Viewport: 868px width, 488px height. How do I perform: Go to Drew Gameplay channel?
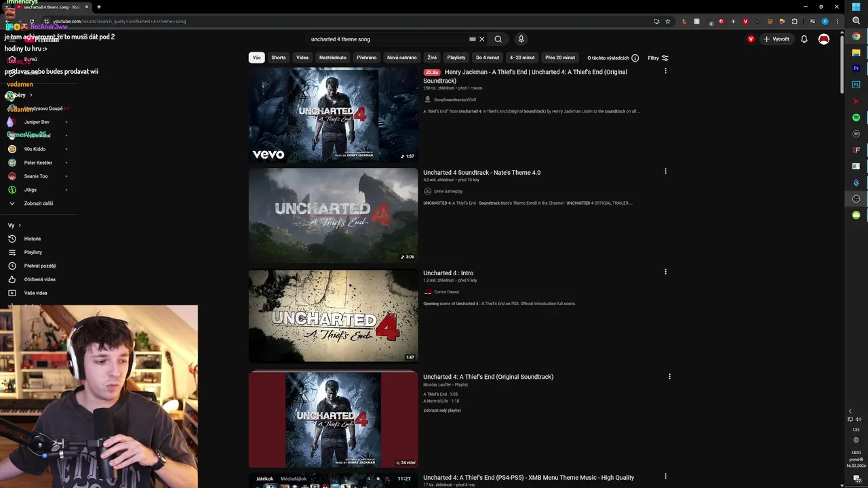click(x=448, y=191)
